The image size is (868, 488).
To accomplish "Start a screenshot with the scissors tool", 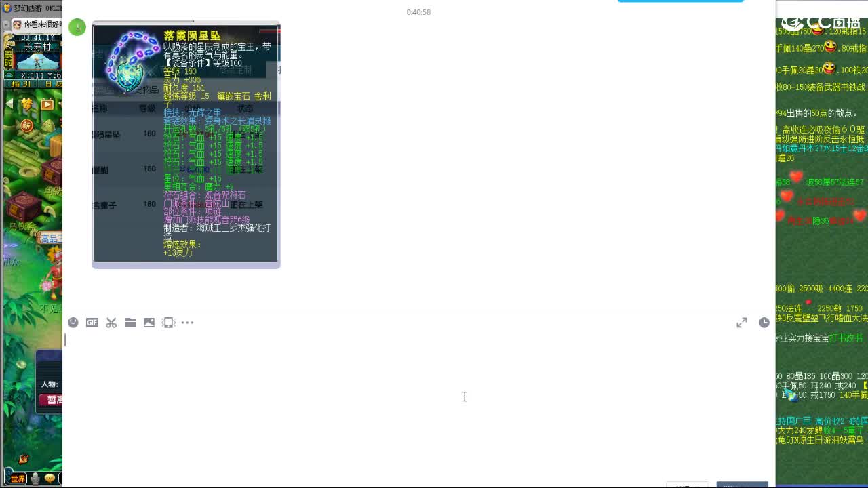I will point(111,323).
